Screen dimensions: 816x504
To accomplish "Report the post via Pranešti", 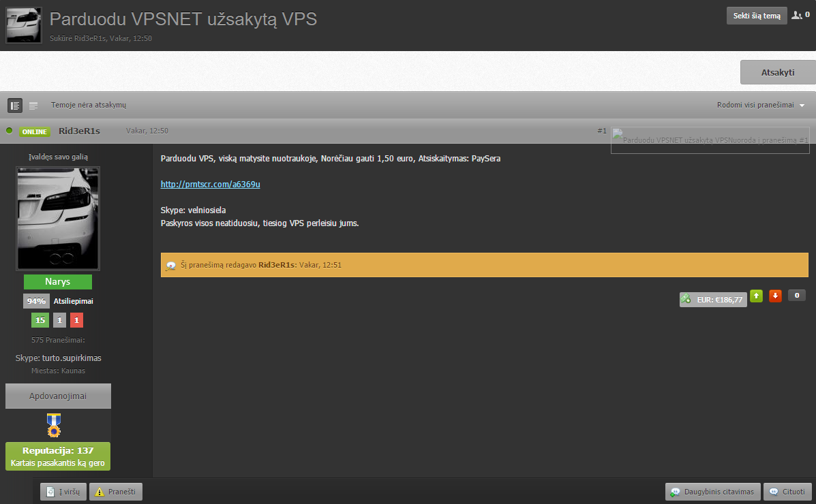I will [115, 492].
